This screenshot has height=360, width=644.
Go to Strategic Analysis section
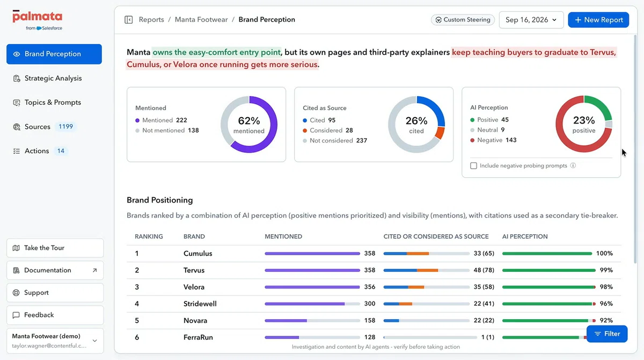tap(54, 78)
